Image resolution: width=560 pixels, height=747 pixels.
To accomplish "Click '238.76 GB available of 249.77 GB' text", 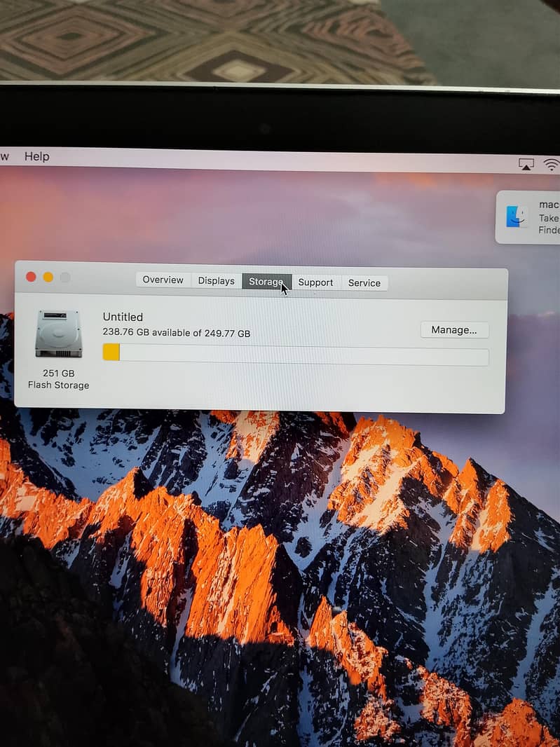I will (x=177, y=333).
